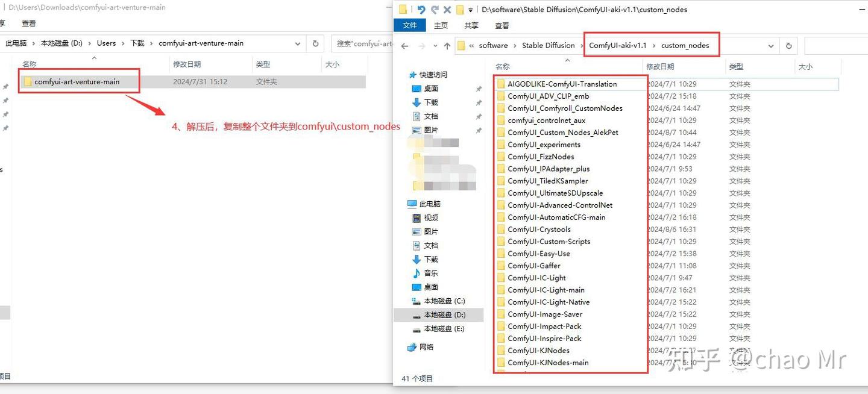Open the 文件 tab in right window

[x=410, y=25]
